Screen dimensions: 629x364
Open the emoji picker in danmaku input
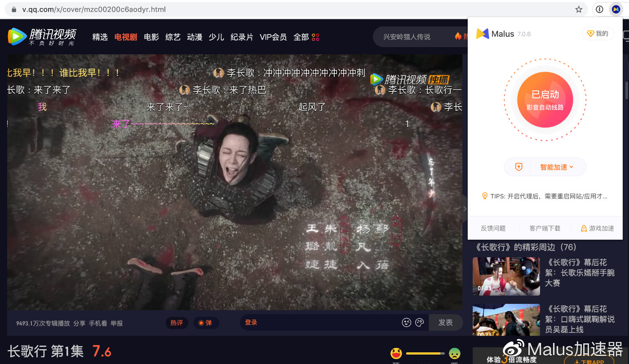click(x=407, y=322)
